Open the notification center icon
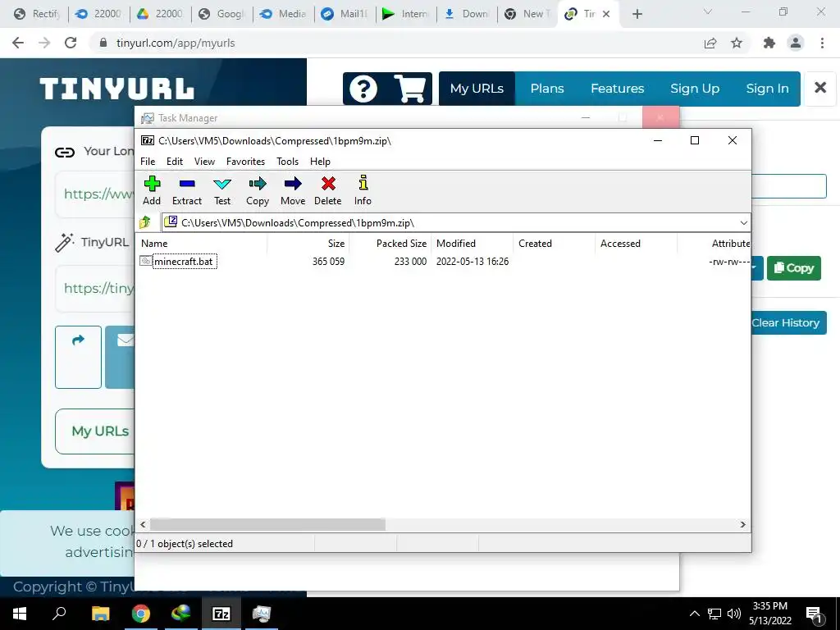Image resolution: width=840 pixels, height=630 pixels. (x=814, y=614)
